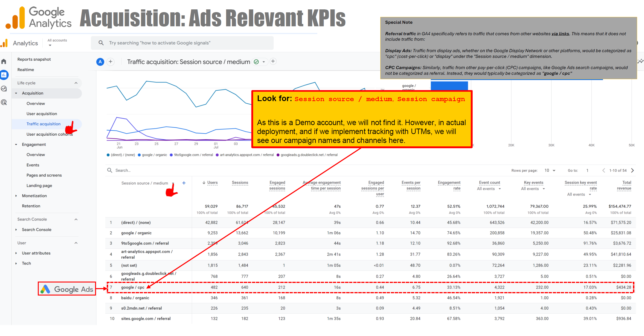Click the Home icon in left rail

click(x=4, y=61)
